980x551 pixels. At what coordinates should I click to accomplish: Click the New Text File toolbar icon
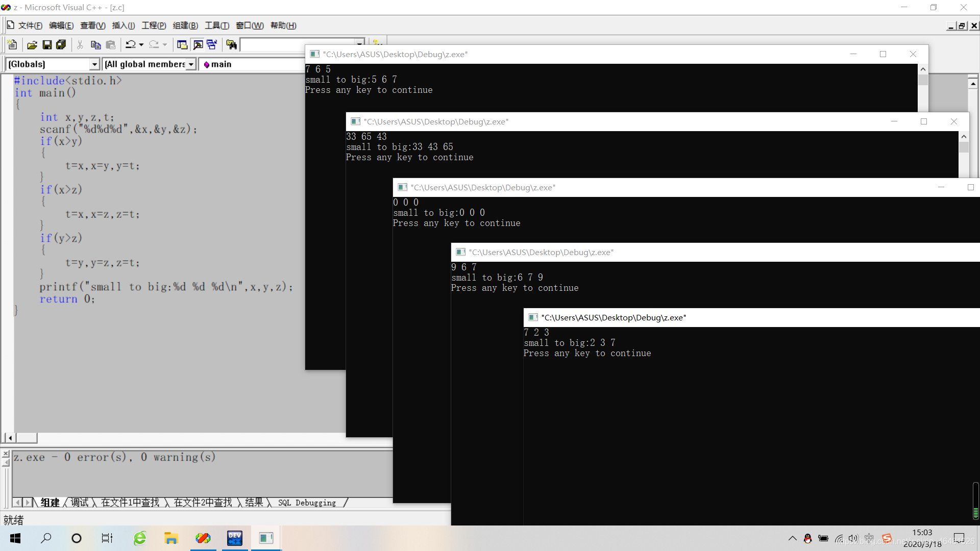coord(13,45)
